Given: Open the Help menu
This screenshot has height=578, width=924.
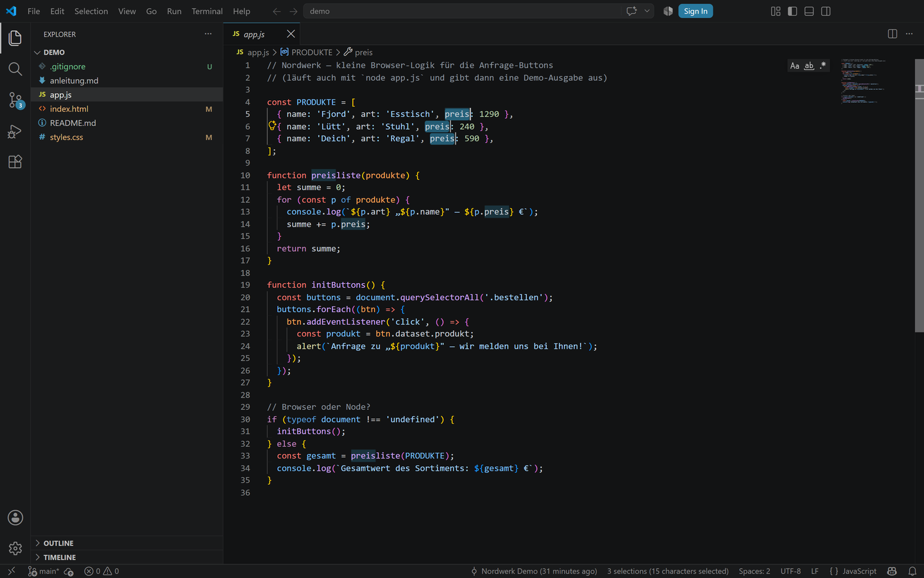Looking at the screenshot, I should point(242,11).
